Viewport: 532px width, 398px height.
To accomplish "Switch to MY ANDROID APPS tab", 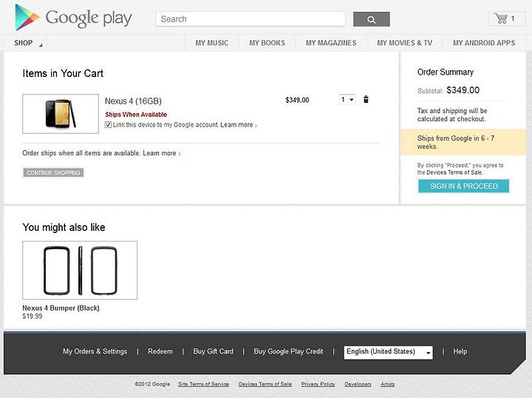I will pos(484,43).
